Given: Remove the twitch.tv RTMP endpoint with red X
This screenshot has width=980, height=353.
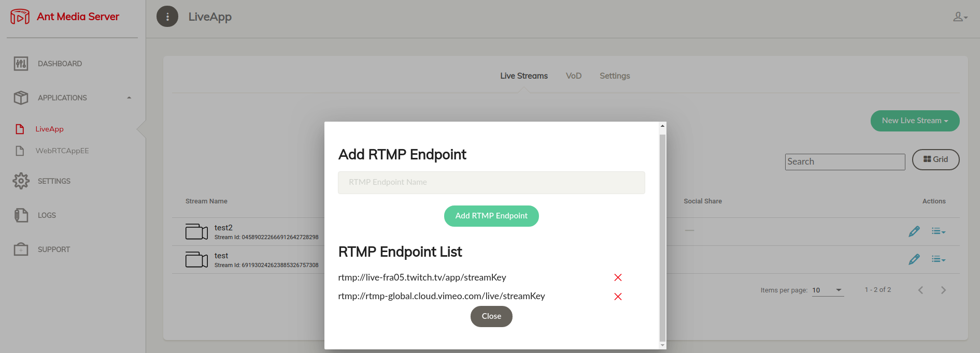Looking at the screenshot, I should coord(618,277).
